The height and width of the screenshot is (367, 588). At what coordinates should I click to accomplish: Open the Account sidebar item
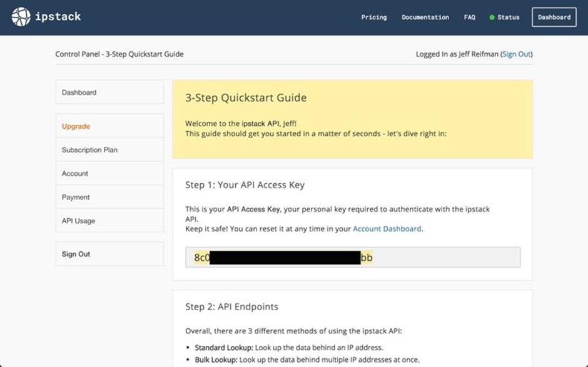tap(109, 173)
